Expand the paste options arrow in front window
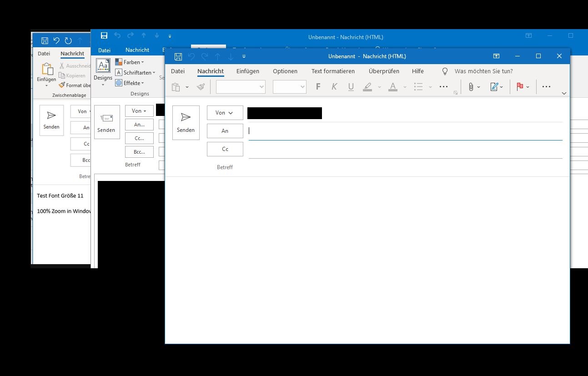 tap(187, 87)
